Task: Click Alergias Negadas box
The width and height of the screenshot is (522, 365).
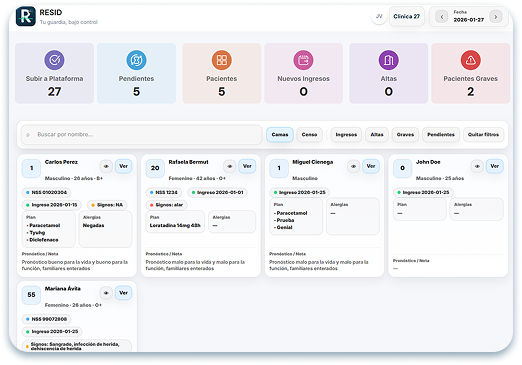Action: click(105, 229)
